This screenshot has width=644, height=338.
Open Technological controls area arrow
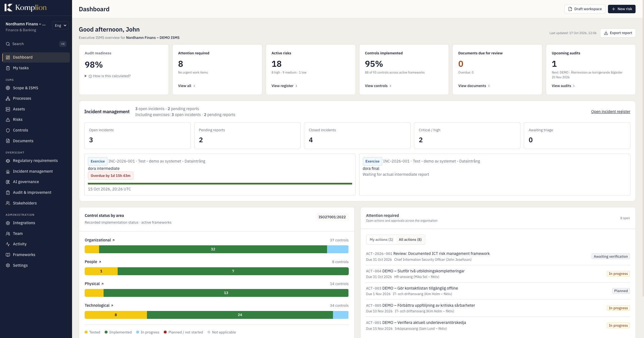click(x=112, y=306)
